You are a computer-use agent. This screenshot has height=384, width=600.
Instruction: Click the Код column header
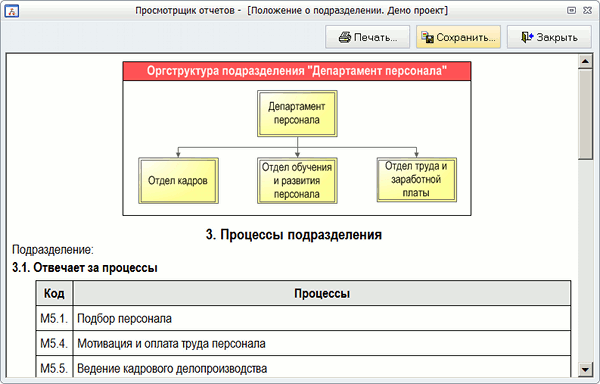tap(54, 293)
